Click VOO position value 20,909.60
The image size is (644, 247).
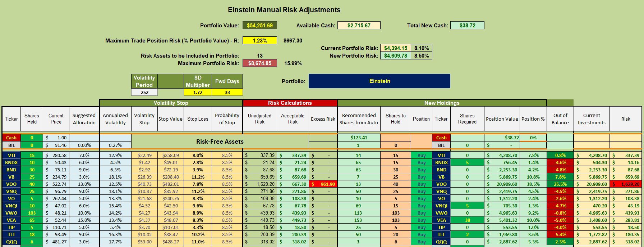[x=502, y=184]
